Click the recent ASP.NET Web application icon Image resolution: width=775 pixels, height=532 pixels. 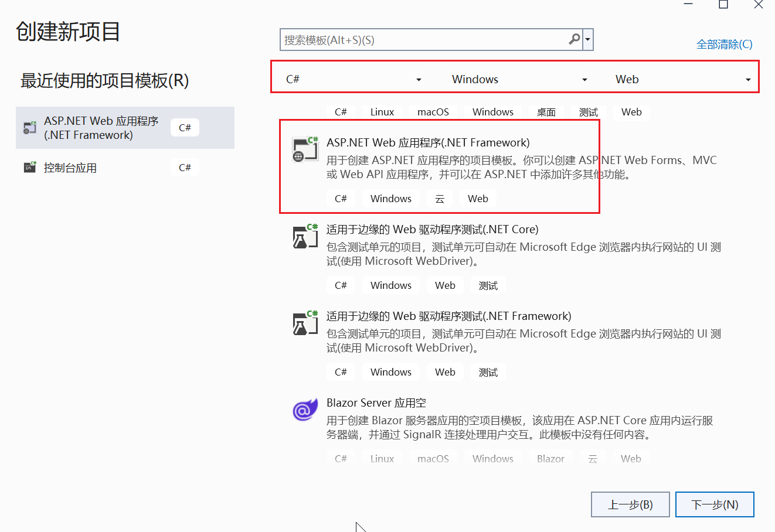[x=30, y=128]
